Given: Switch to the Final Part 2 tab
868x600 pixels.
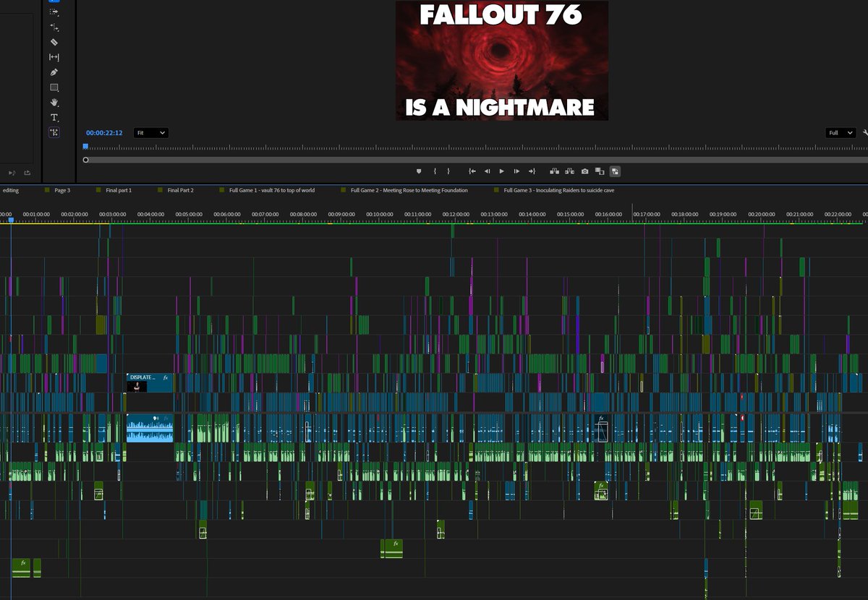Looking at the screenshot, I should click(x=180, y=190).
